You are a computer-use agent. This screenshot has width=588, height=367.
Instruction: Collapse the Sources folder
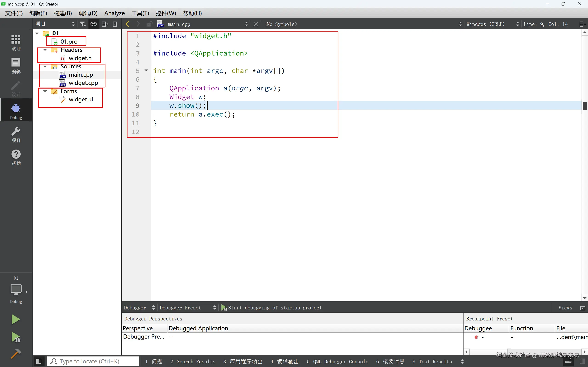45,67
